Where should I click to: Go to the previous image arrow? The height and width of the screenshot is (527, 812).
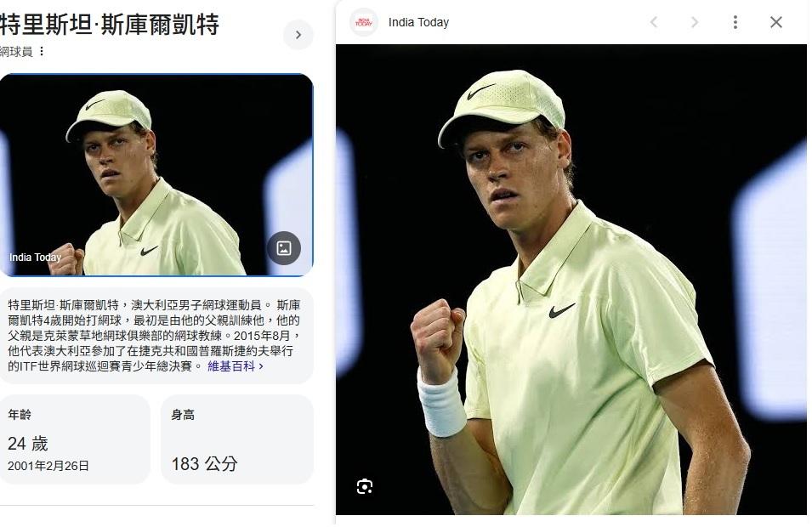[654, 22]
